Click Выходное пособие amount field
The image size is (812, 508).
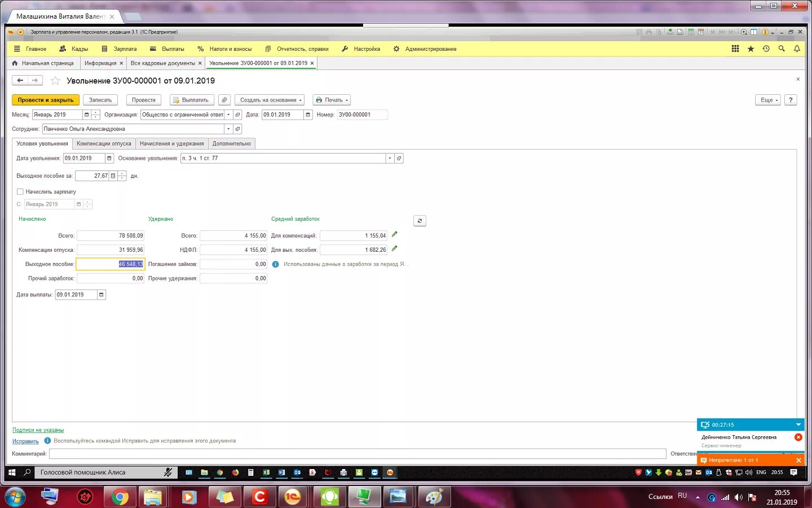(x=111, y=264)
